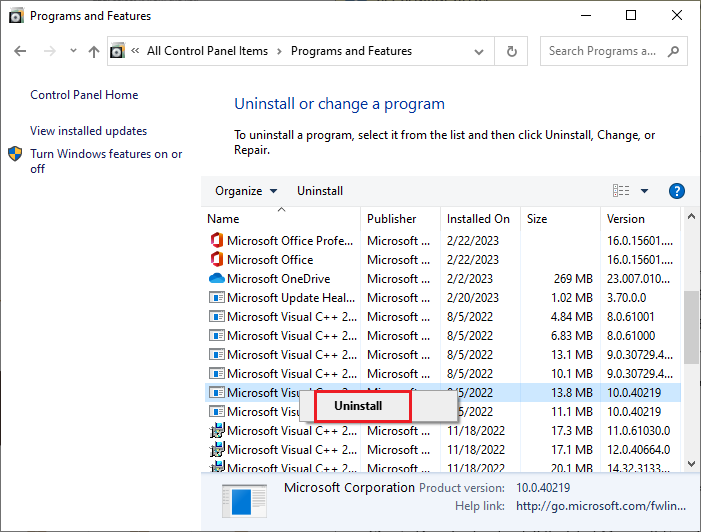The width and height of the screenshot is (701, 532).
Task: Change view with the view layout icon
Action: coord(621,191)
